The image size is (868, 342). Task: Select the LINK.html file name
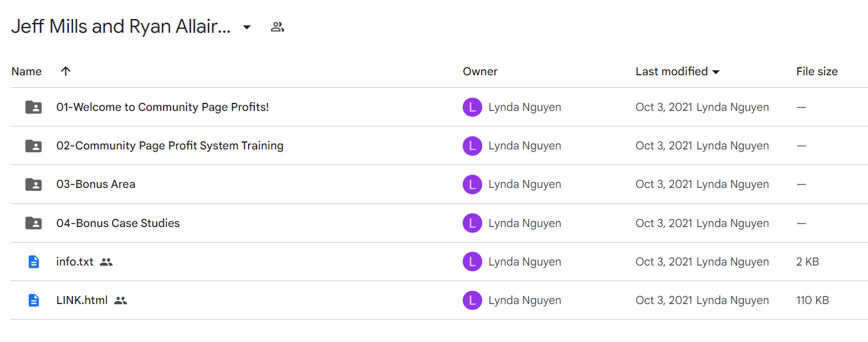tap(82, 300)
